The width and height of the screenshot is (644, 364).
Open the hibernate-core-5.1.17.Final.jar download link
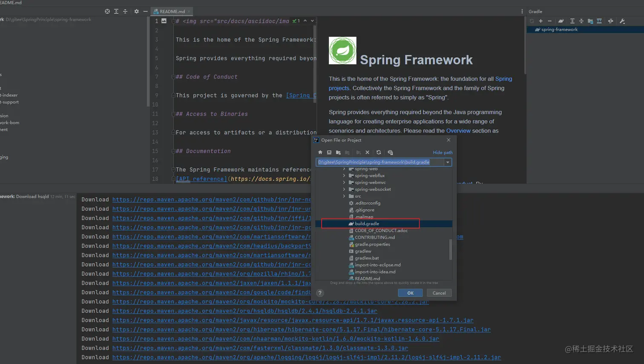pos(302,330)
